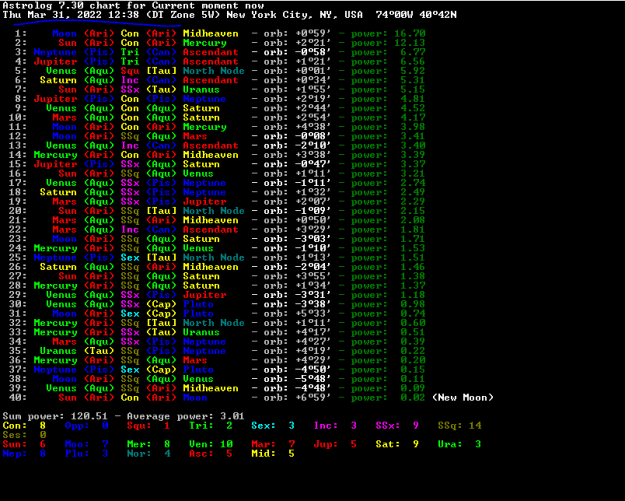Select the orb -0°47' in row 15
The width and height of the screenshot is (625, 501).
point(313,164)
